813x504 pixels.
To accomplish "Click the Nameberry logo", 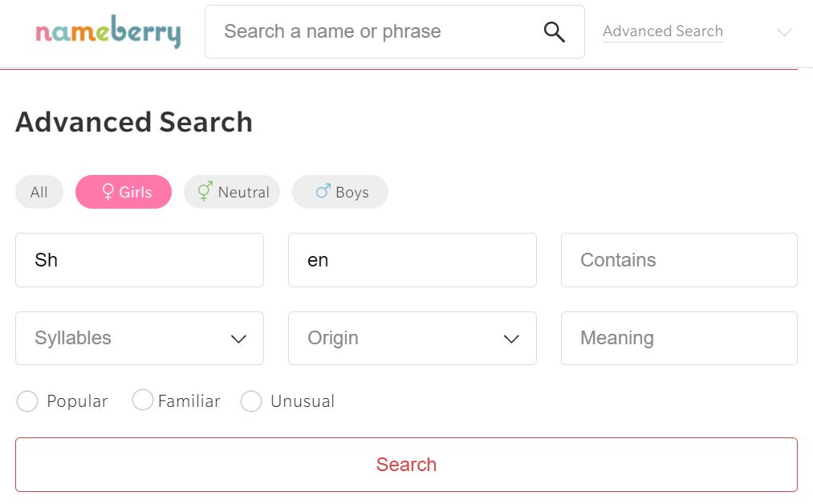I will [x=108, y=32].
